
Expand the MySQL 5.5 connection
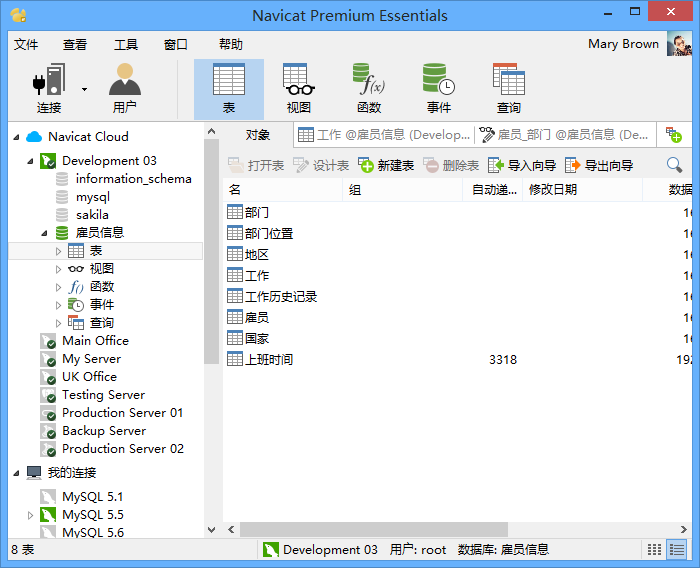[30, 515]
